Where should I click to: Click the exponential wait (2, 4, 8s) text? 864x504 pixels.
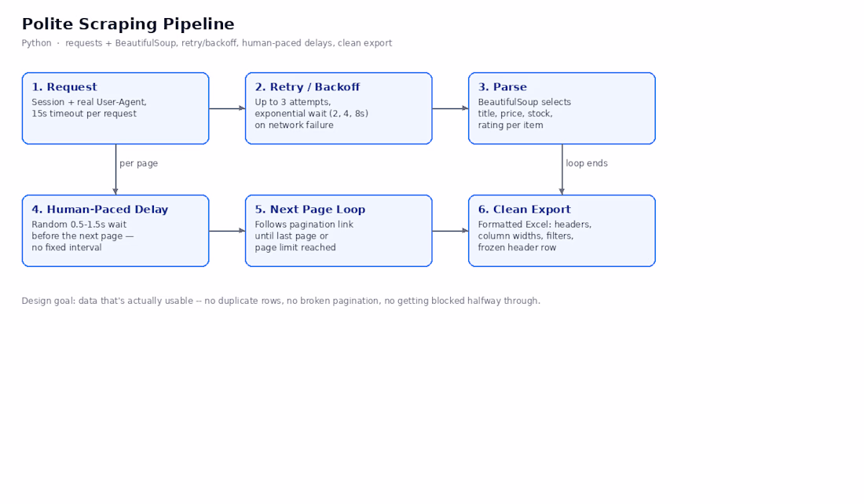click(x=311, y=114)
